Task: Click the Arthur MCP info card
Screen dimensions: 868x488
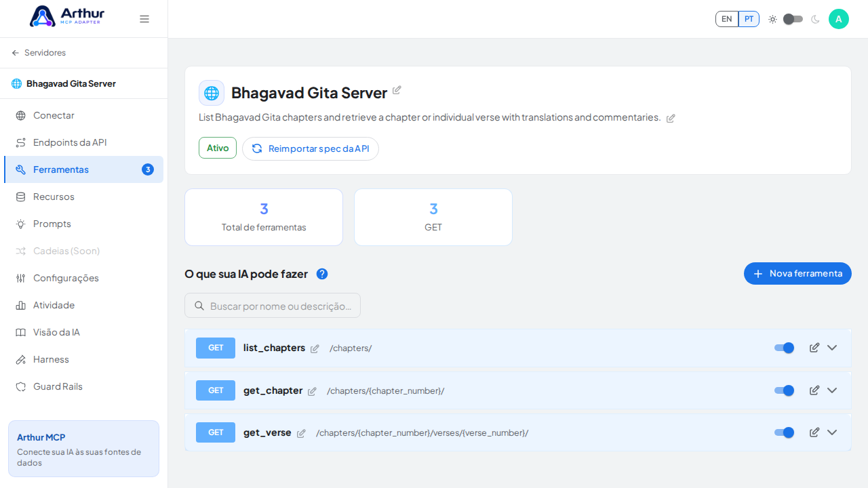Action: (83, 449)
